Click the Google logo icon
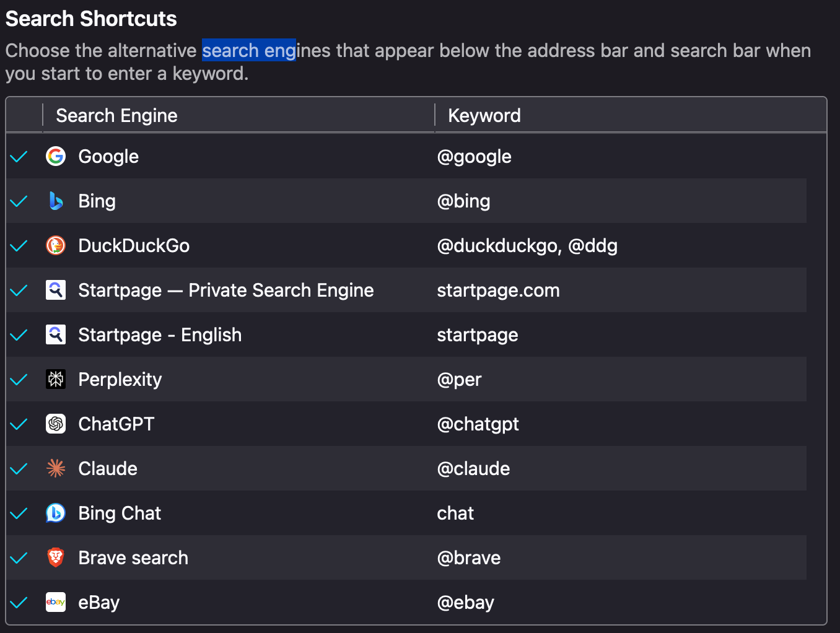The image size is (840, 633). (x=56, y=156)
